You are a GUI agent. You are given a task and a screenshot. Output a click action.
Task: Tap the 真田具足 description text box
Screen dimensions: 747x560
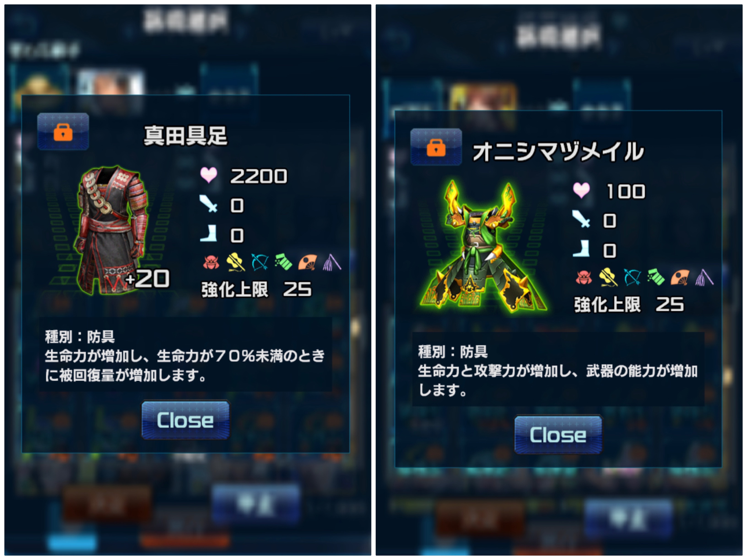pos(185,355)
